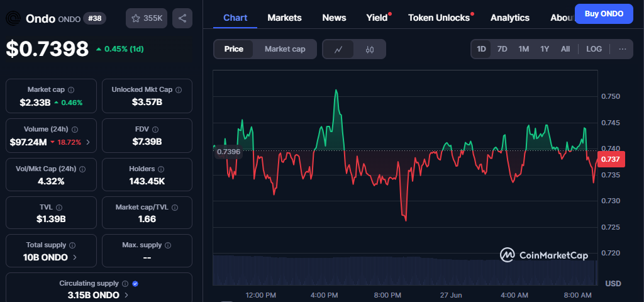
Task: Set chart range to 1D
Action: pos(481,49)
